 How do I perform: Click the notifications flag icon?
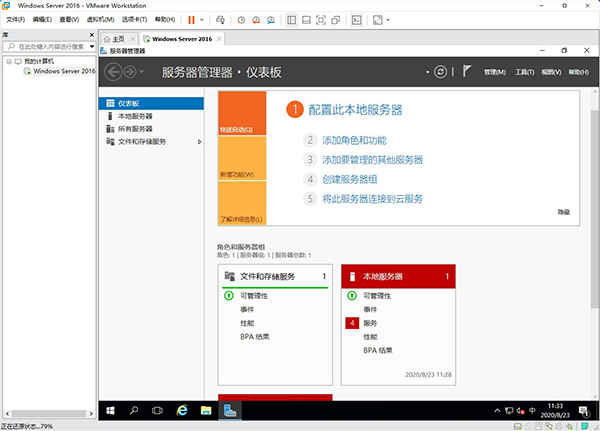(466, 72)
